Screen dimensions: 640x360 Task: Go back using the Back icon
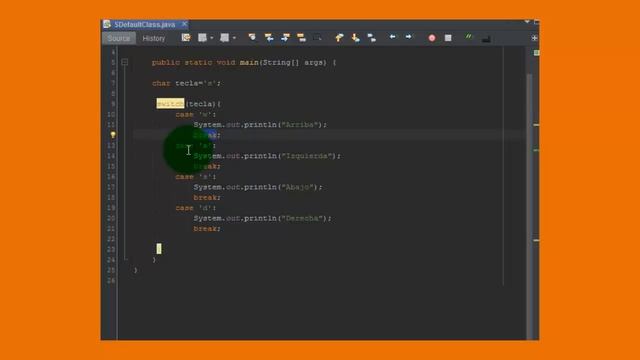tap(202, 38)
